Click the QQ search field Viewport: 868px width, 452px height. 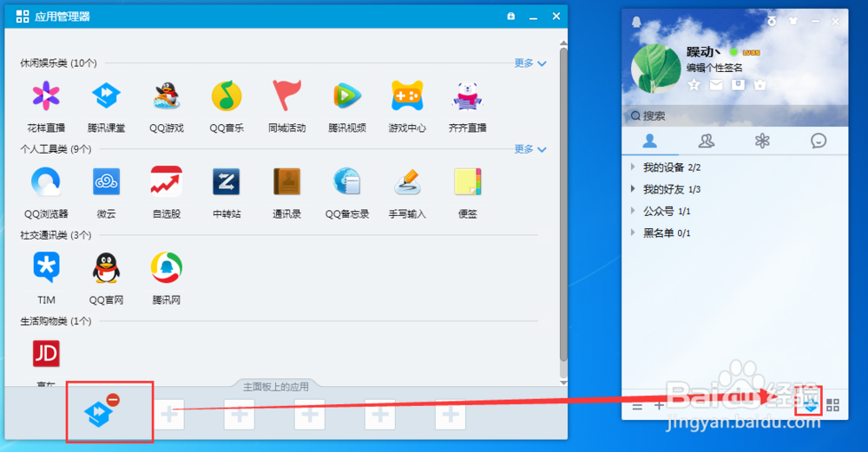click(734, 115)
